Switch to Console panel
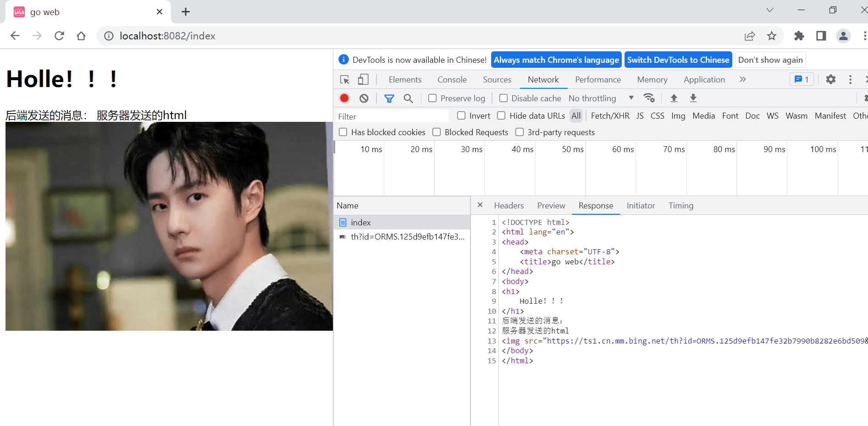The height and width of the screenshot is (426, 868). 452,80
